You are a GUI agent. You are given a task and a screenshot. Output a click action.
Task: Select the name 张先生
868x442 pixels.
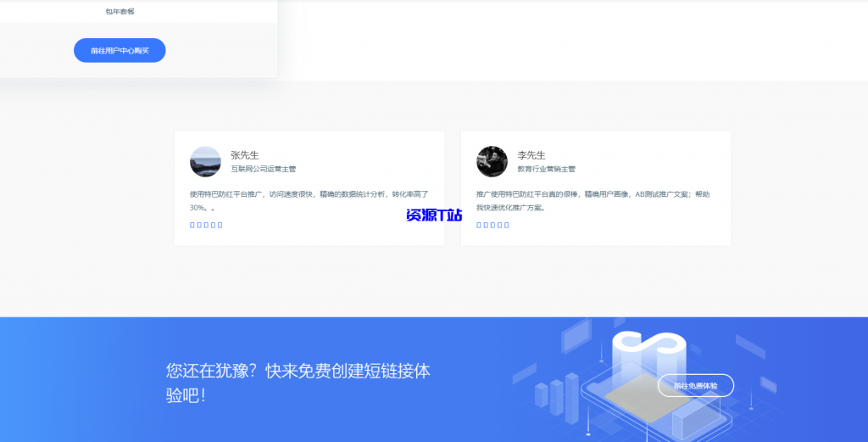[x=245, y=155]
